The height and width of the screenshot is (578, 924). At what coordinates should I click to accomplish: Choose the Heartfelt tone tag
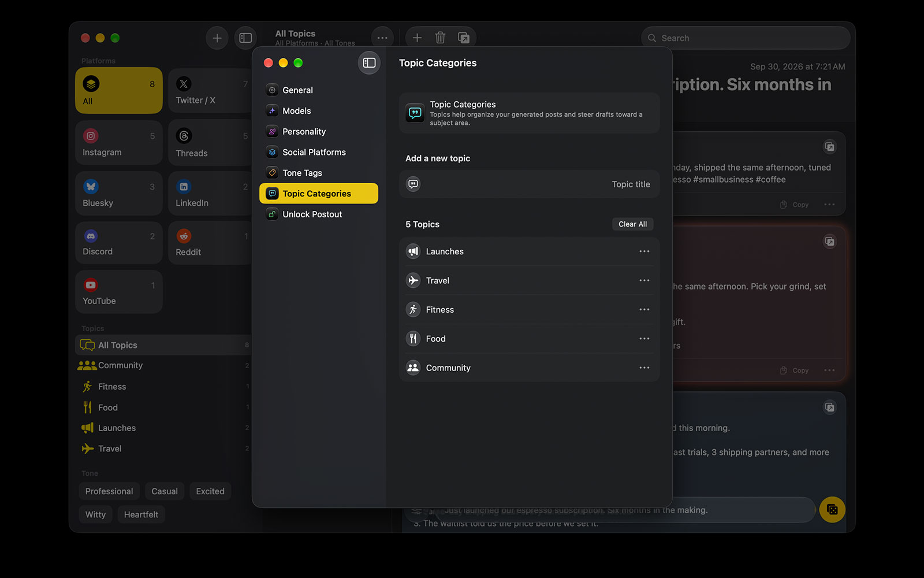[x=141, y=514]
